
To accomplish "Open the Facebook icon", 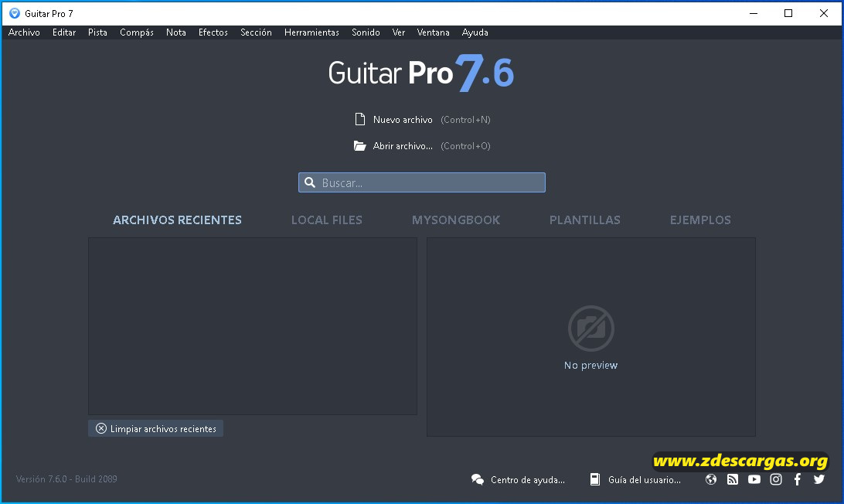I will click(797, 479).
